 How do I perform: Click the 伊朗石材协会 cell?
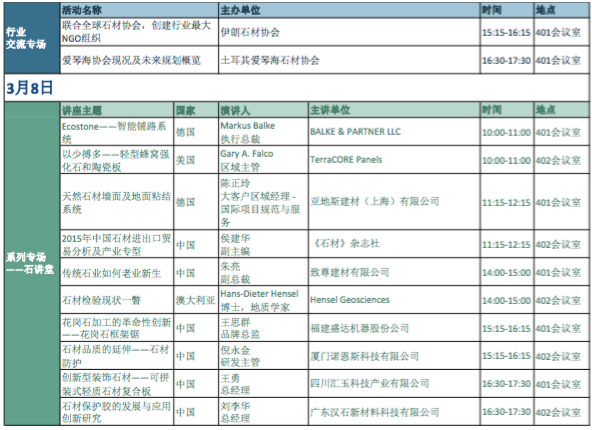349,32
